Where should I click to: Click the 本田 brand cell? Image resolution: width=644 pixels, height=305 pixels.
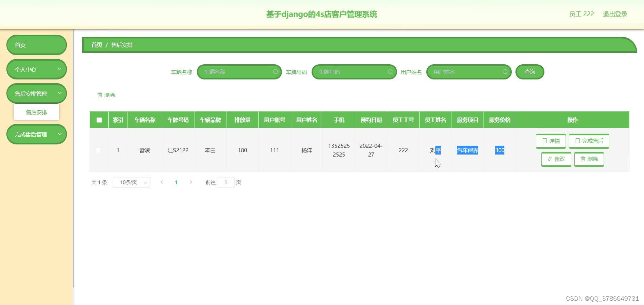point(210,150)
